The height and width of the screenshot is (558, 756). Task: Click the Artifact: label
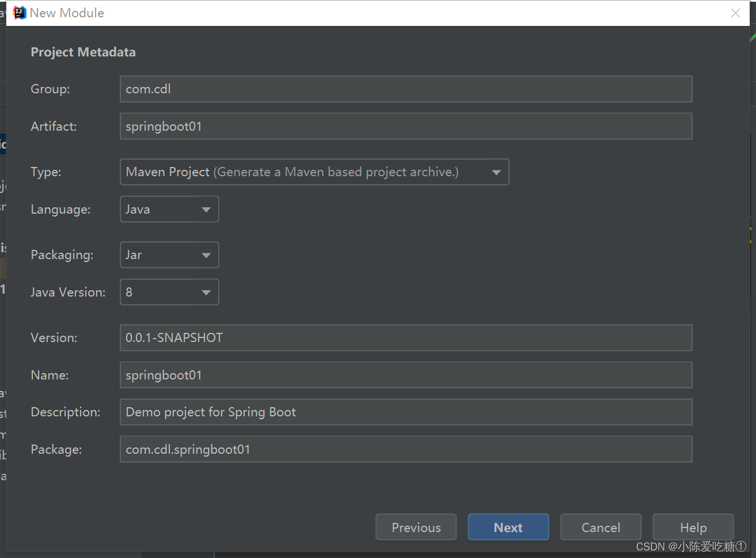pos(54,126)
